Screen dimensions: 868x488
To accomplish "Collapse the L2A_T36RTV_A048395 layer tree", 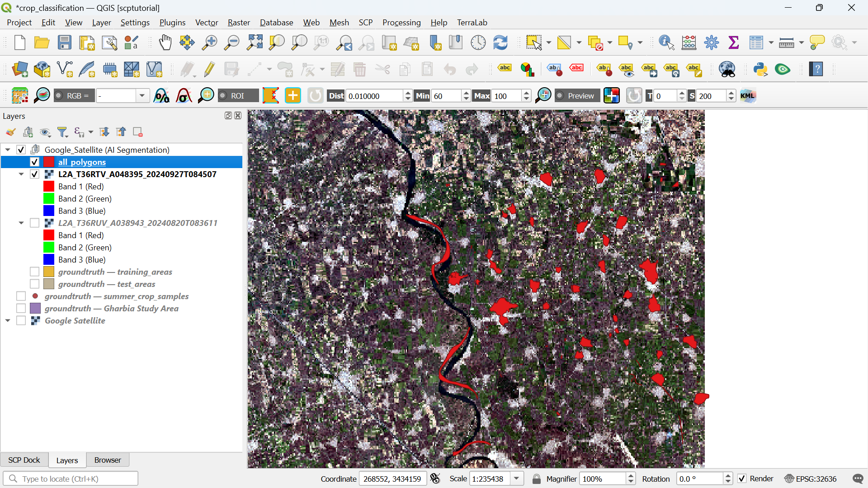I will click(21, 174).
